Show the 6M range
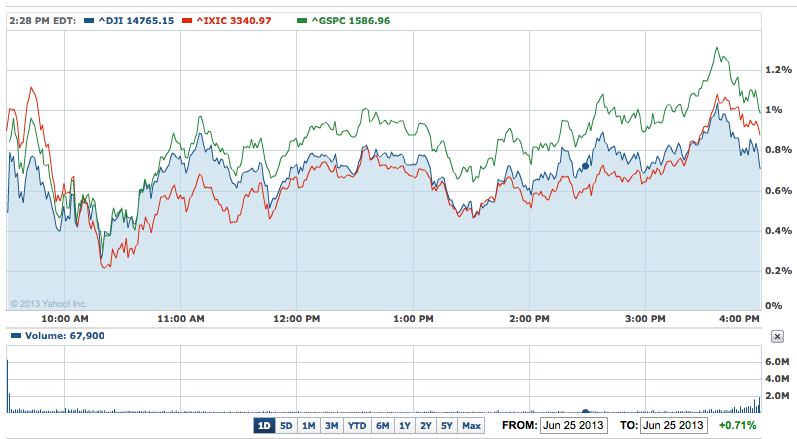The width and height of the screenshot is (797, 439). [x=382, y=426]
